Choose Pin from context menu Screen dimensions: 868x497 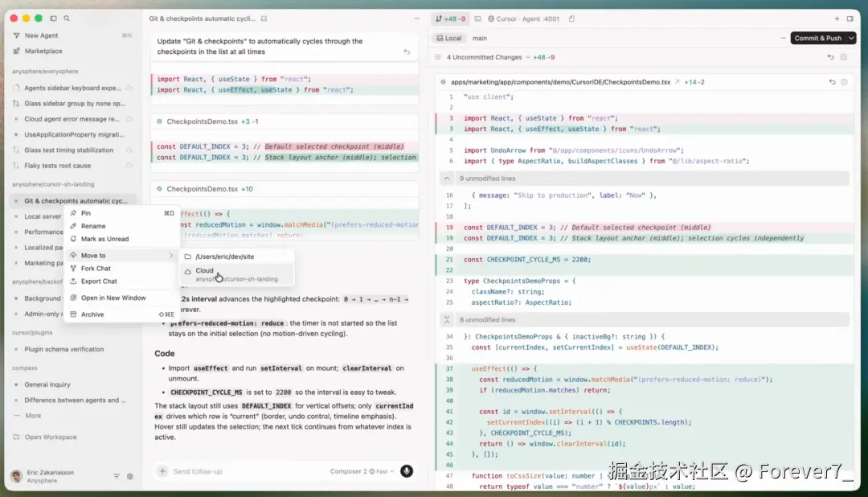coord(122,213)
